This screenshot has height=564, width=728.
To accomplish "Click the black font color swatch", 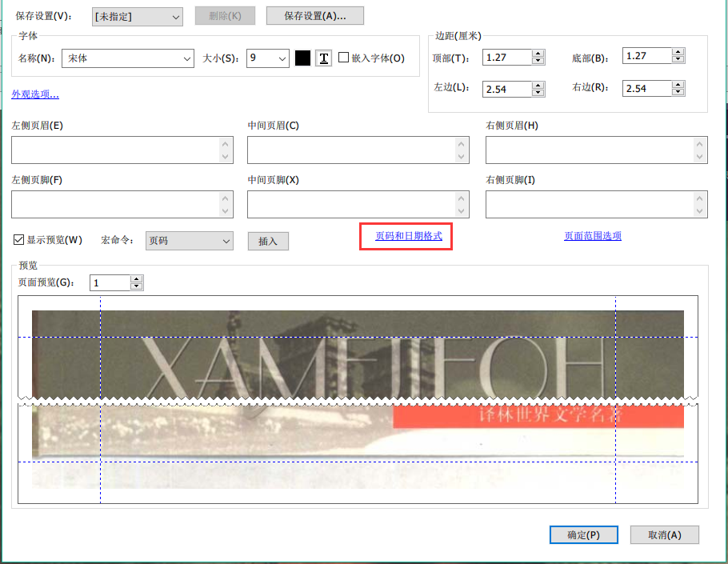I will pyautogui.click(x=305, y=58).
